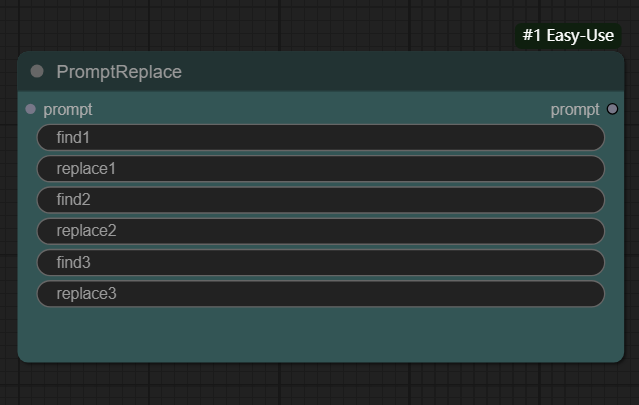Screen dimensions: 639x405
Task: Collapse the PromptReplace node using its gray dot
Action: click(38, 71)
